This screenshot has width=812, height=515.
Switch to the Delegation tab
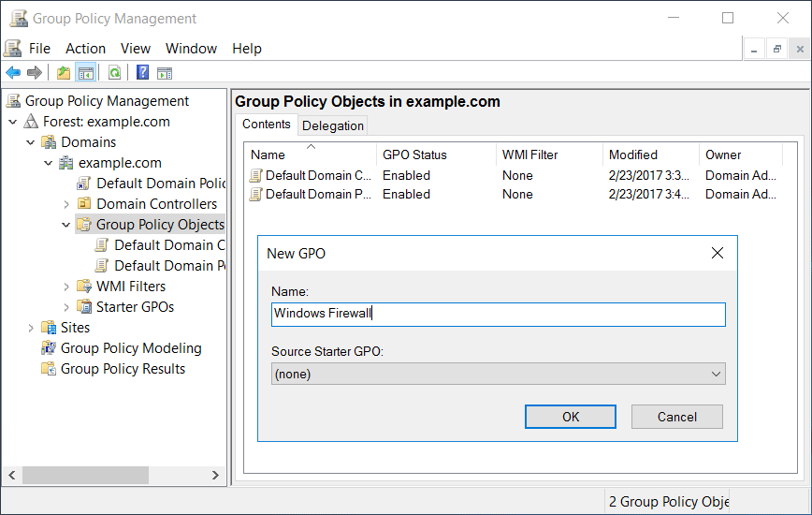pyautogui.click(x=333, y=125)
